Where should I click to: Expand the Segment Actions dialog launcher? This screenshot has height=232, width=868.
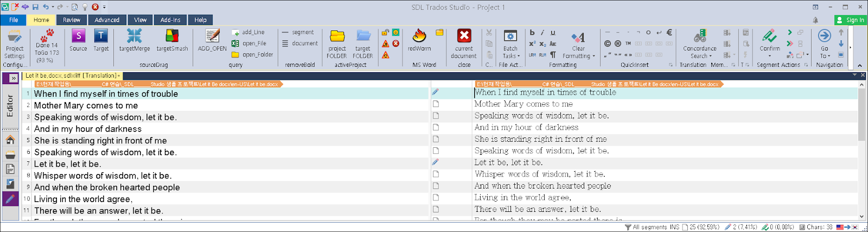806,65
